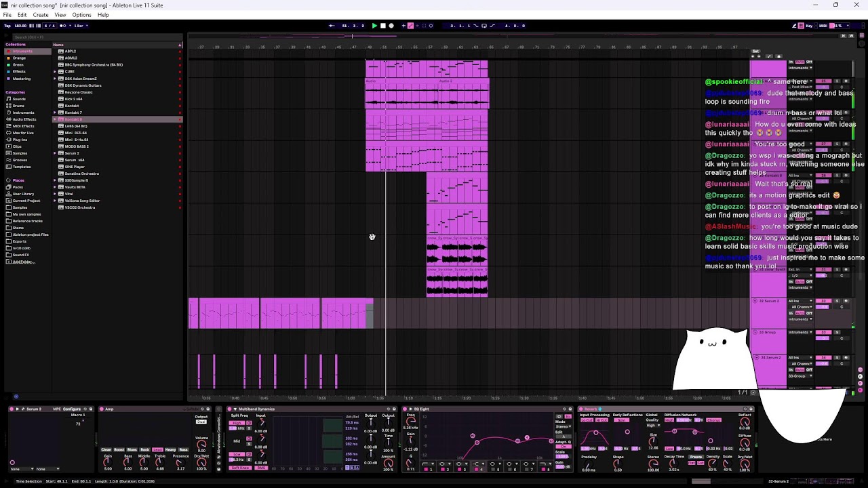Select Sounds category in browser
The image size is (868, 488).
(x=19, y=99)
